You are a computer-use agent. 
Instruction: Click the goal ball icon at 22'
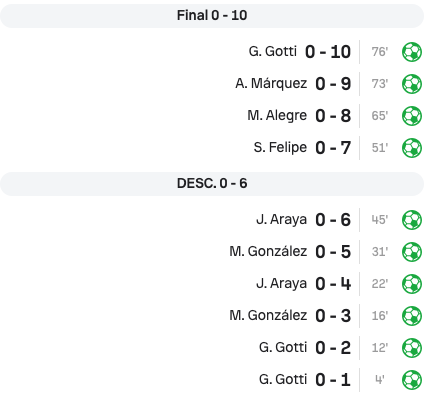[x=412, y=284]
